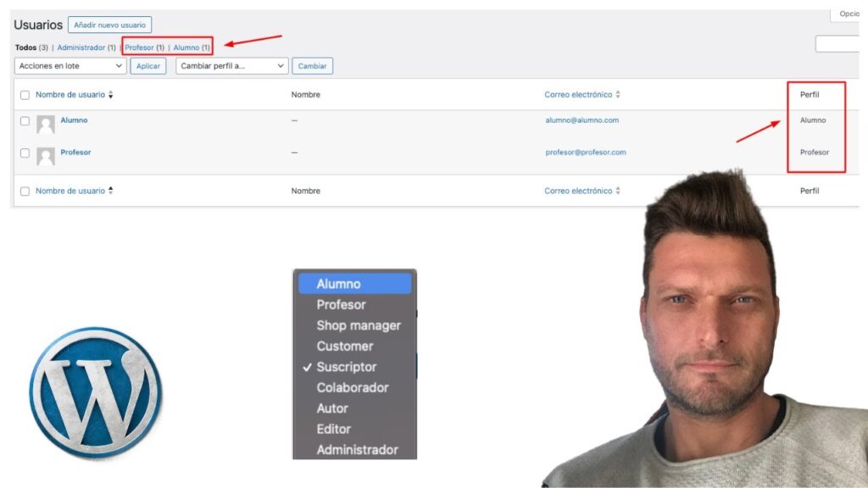This screenshot has width=868, height=488.
Task: Click the Profesor value in Perfil column
Action: [x=815, y=152]
